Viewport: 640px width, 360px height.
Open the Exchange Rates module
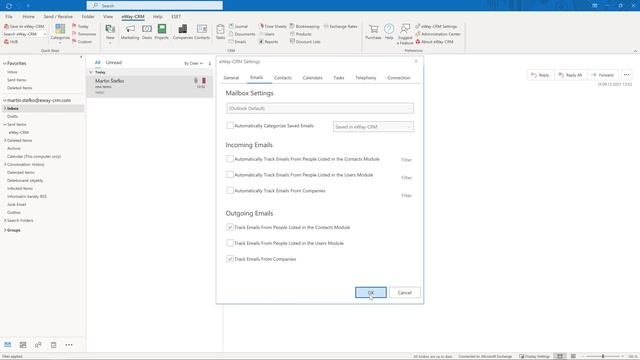coord(340,26)
